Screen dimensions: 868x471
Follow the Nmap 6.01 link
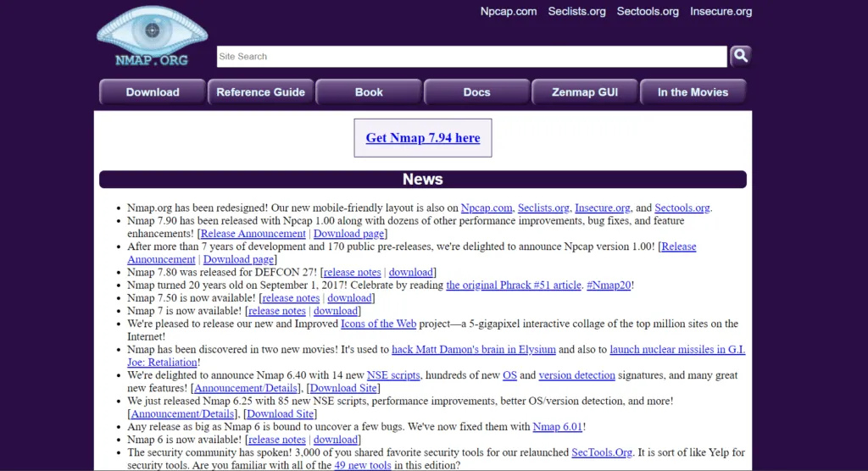coord(557,427)
